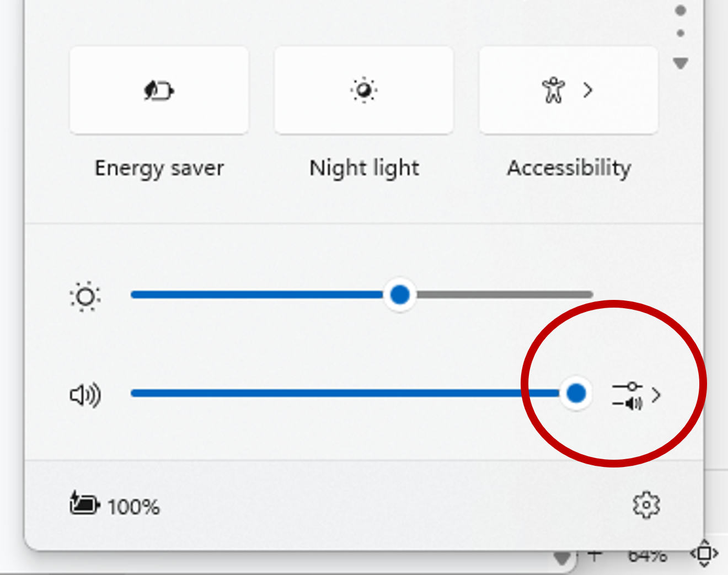Open audio output selection chevron
This screenshot has height=575, width=728.
click(x=657, y=394)
